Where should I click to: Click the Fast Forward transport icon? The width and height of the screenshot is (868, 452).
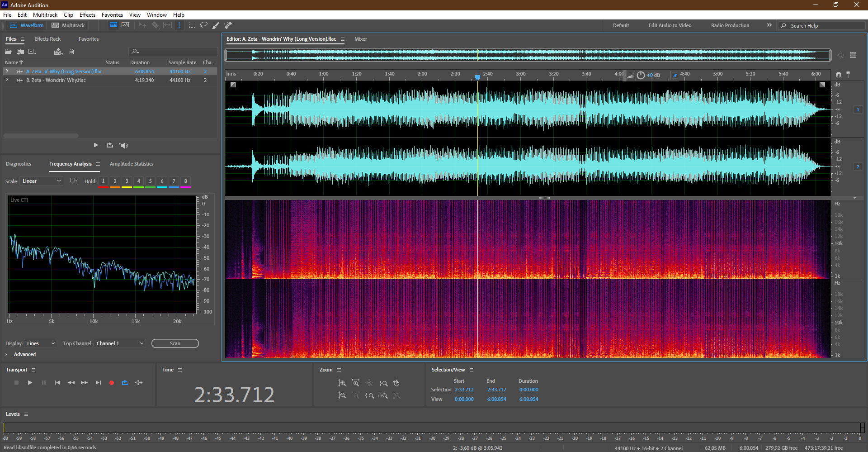(84, 383)
